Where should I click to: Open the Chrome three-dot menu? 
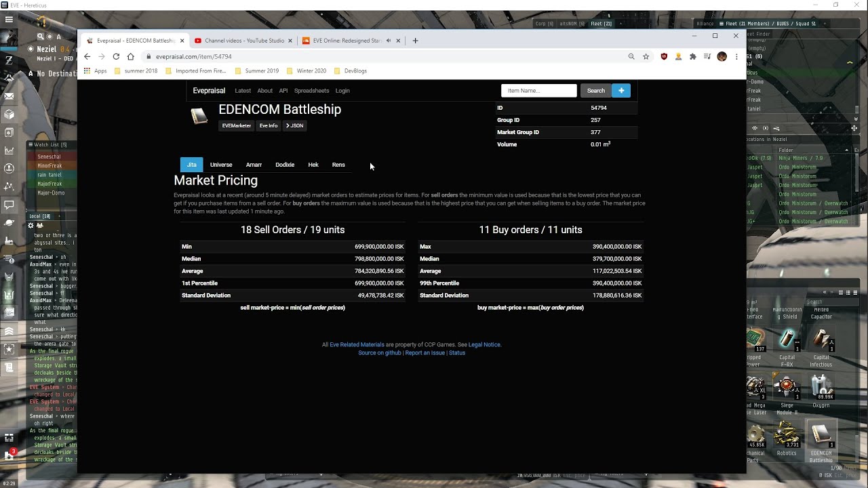[736, 57]
